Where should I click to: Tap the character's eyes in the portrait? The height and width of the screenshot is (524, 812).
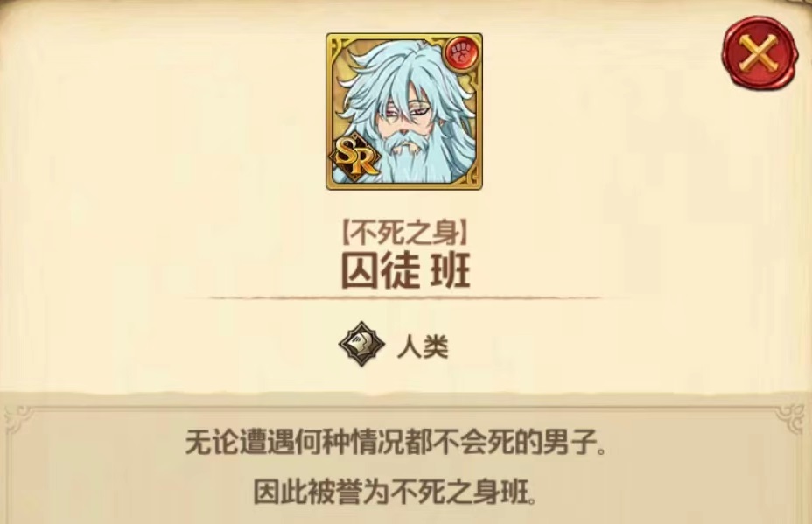(404, 109)
